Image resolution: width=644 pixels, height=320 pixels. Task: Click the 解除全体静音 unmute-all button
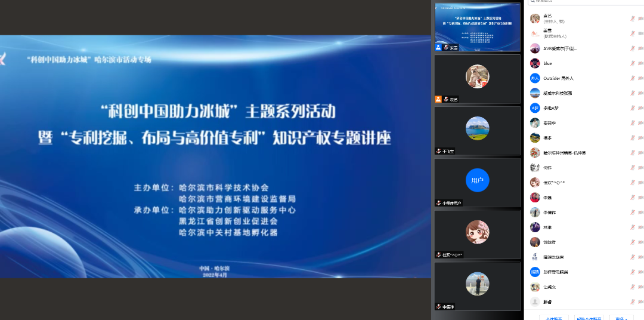589,318
